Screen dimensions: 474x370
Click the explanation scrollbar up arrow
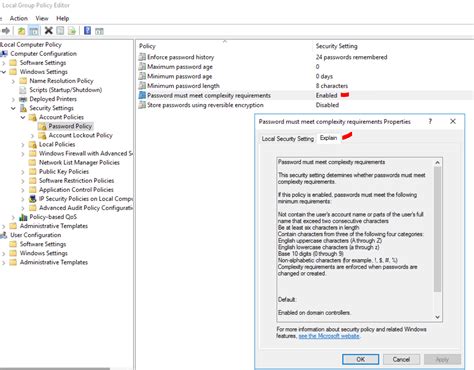(437, 162)
